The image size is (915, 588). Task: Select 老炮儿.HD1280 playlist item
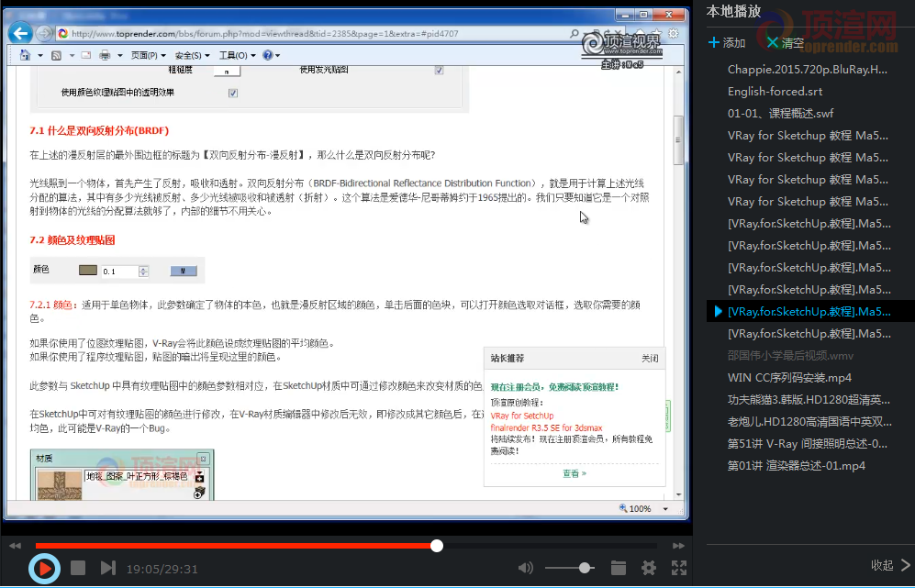(x=809, y=422)
